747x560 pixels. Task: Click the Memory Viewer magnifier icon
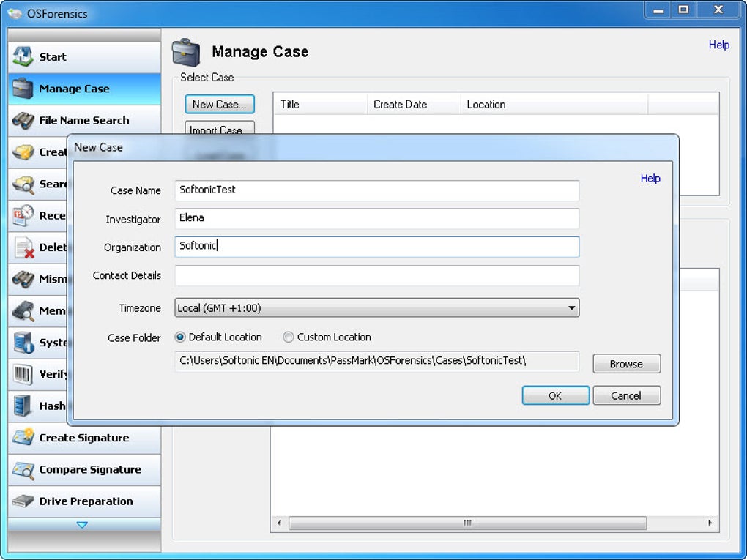click(23, 311)
